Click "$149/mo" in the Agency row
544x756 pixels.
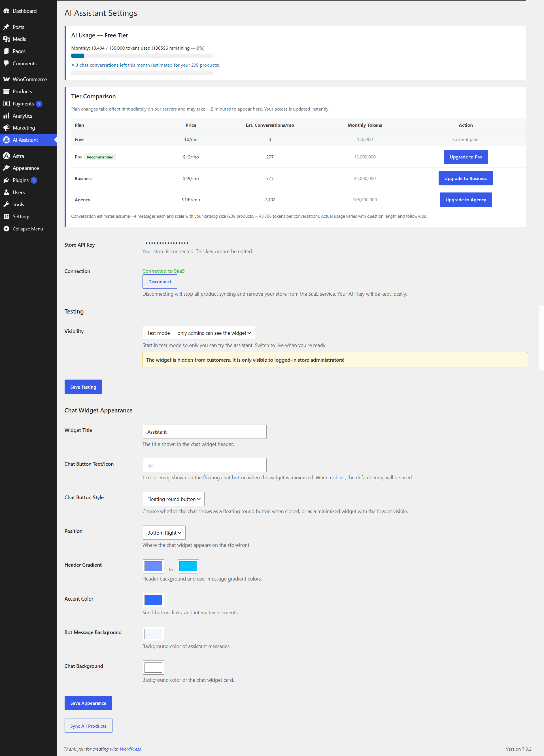pos(191,200)
